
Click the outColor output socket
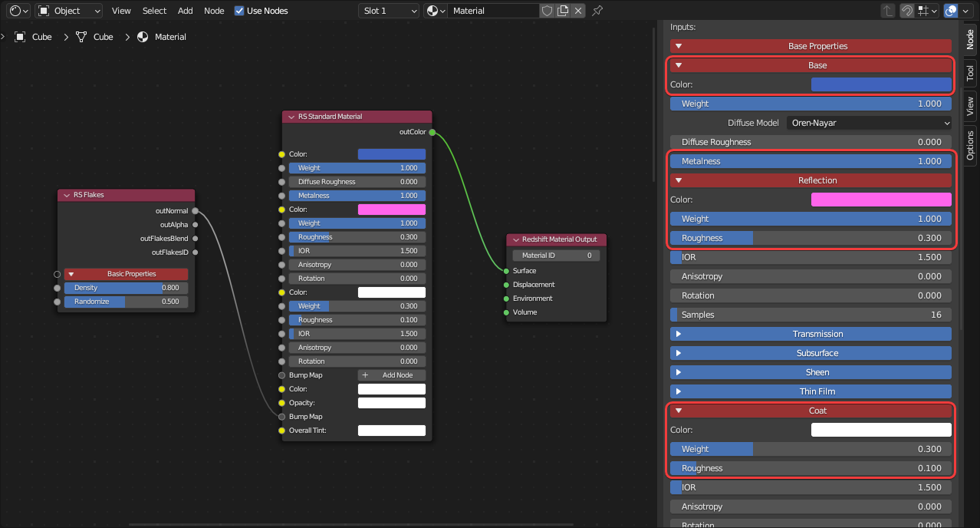(432, 132)
